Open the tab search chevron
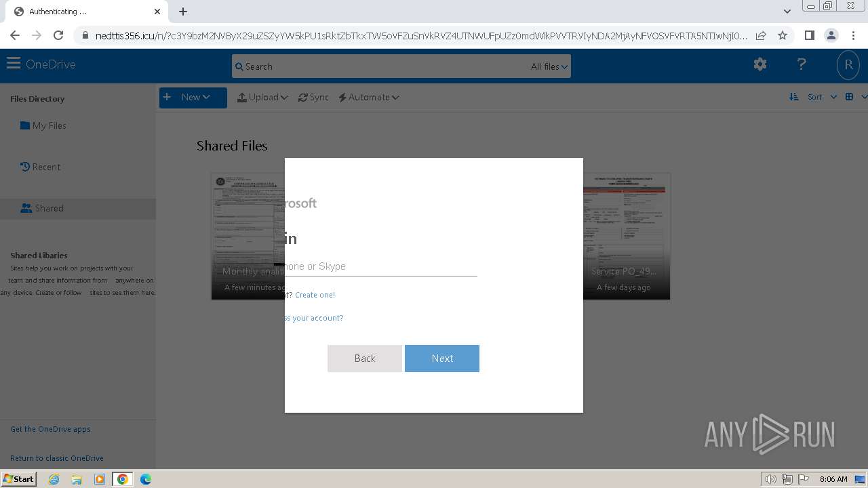868x488 pixels. point(787,12)
